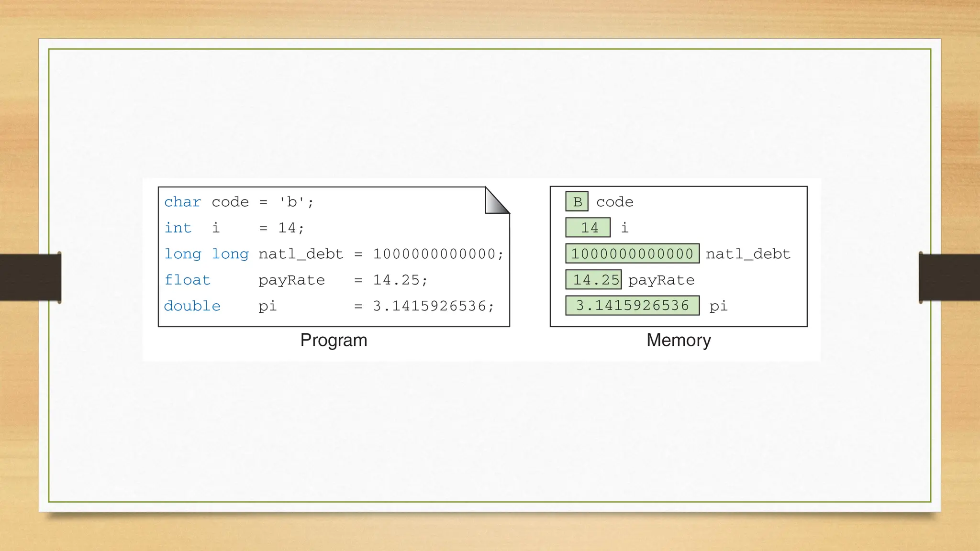
Task: Click the Program caption label
Action: click(334, 340)
